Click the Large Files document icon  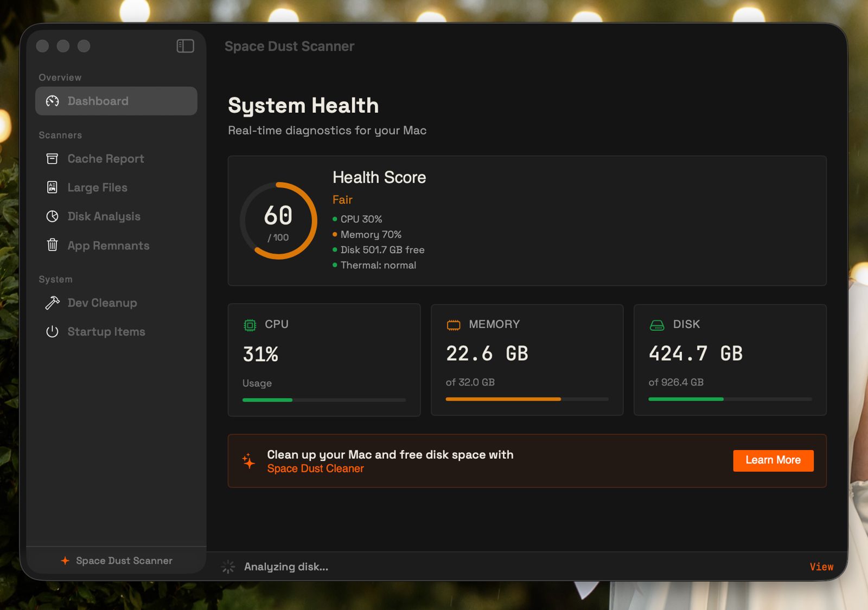tap(52, 187)
